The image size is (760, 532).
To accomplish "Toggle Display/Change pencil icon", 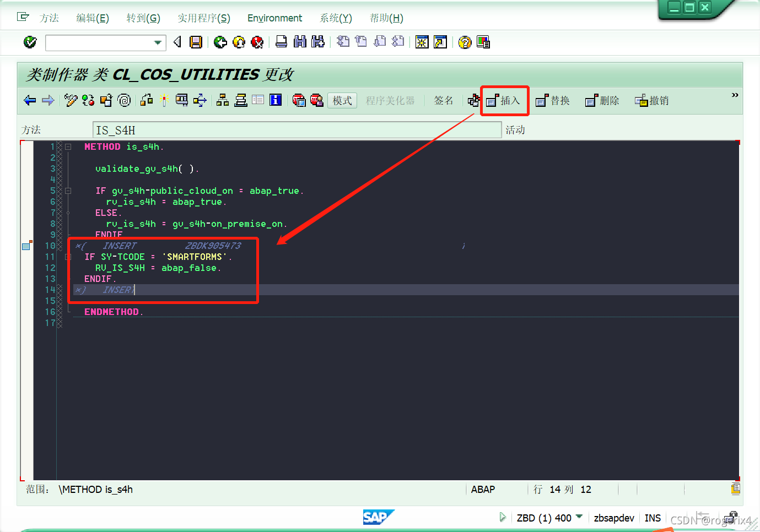I will (71, 100).
